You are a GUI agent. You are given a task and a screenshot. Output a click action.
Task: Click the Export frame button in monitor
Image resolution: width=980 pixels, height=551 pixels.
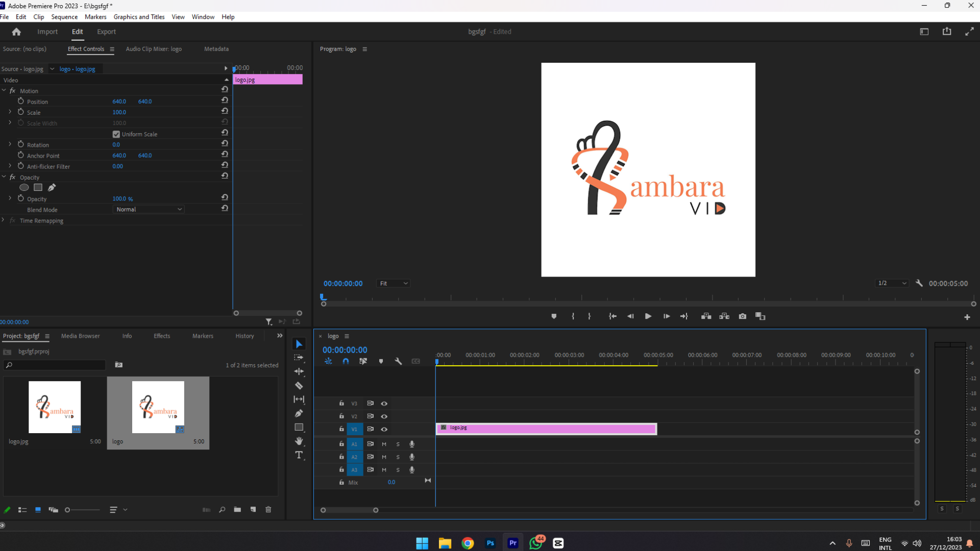point(743,316)
